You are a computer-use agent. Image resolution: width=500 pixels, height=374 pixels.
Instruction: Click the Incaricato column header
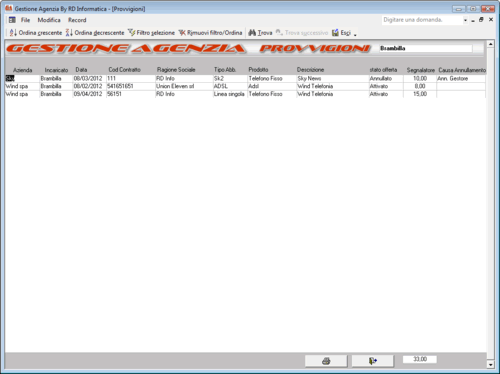[x=56, y=70]
